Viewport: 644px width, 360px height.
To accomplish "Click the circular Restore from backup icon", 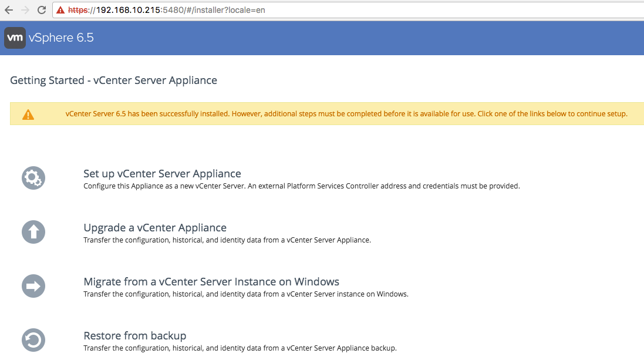I will click(33, 340).
